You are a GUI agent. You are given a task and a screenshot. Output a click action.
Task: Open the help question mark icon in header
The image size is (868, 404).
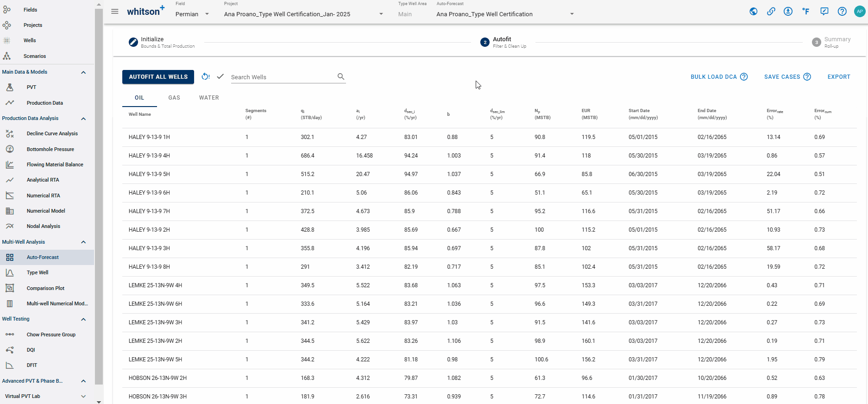point(842,12)
